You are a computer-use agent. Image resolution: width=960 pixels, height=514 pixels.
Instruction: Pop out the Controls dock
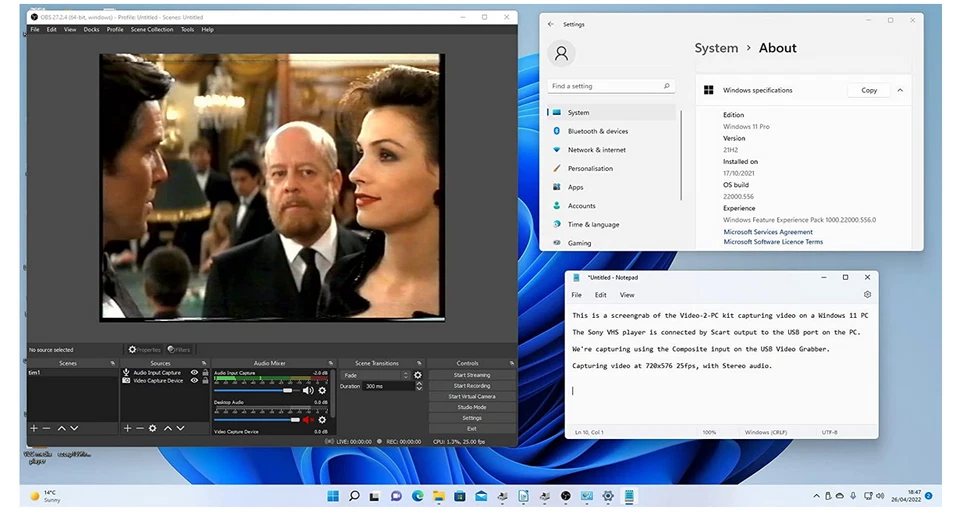point(512,363)
